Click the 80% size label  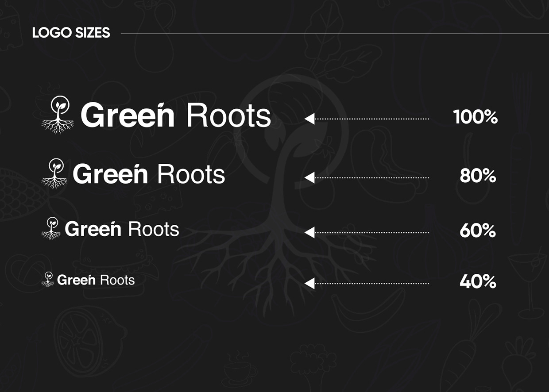point(478,176)
